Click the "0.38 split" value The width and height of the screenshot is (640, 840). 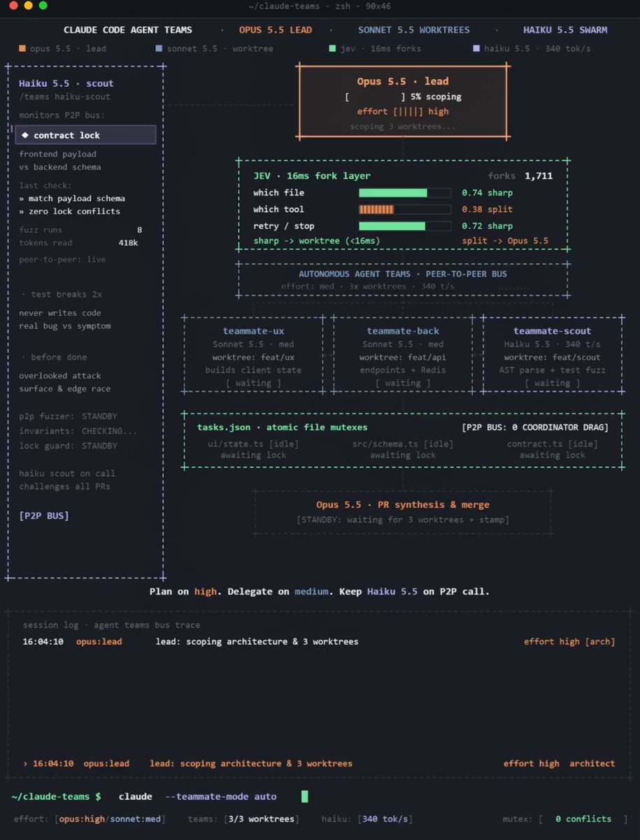pos(488,209)
